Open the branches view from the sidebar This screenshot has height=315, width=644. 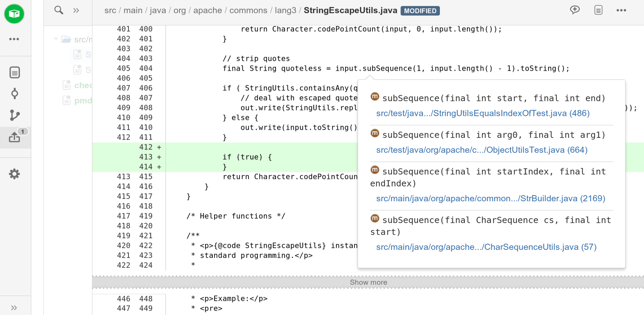coord(14,115)
